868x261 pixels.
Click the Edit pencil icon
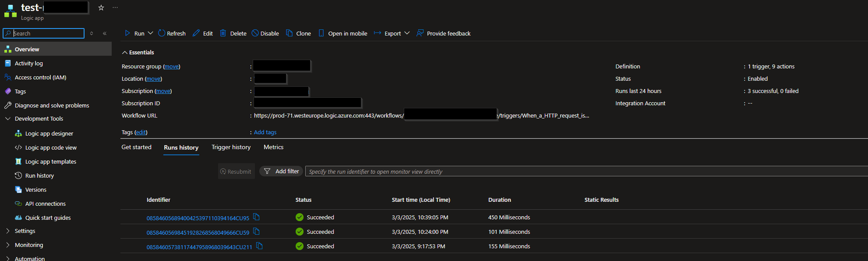point(196,33)
